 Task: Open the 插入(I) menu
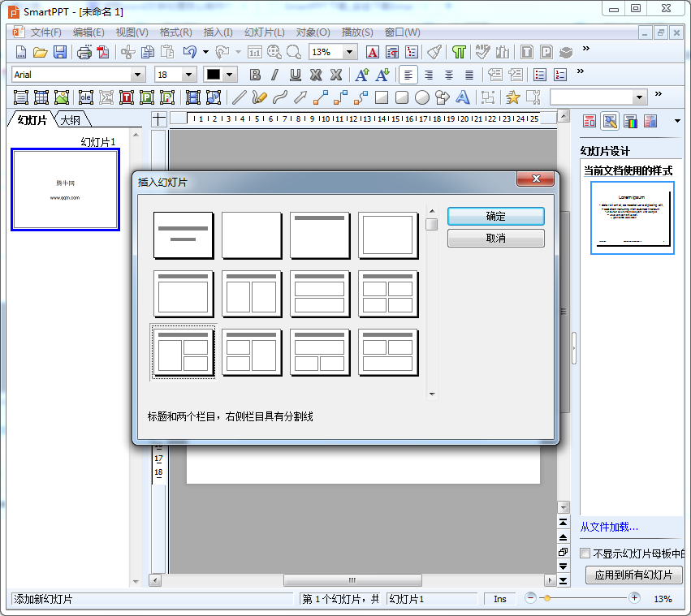click(218, 32)
